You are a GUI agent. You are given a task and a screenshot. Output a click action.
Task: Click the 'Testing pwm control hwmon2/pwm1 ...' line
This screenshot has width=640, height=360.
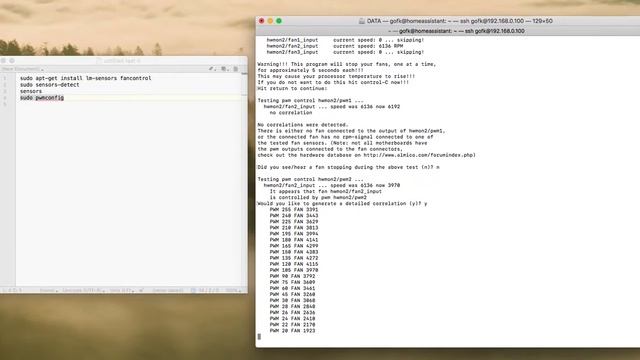(x=310, y=100)
